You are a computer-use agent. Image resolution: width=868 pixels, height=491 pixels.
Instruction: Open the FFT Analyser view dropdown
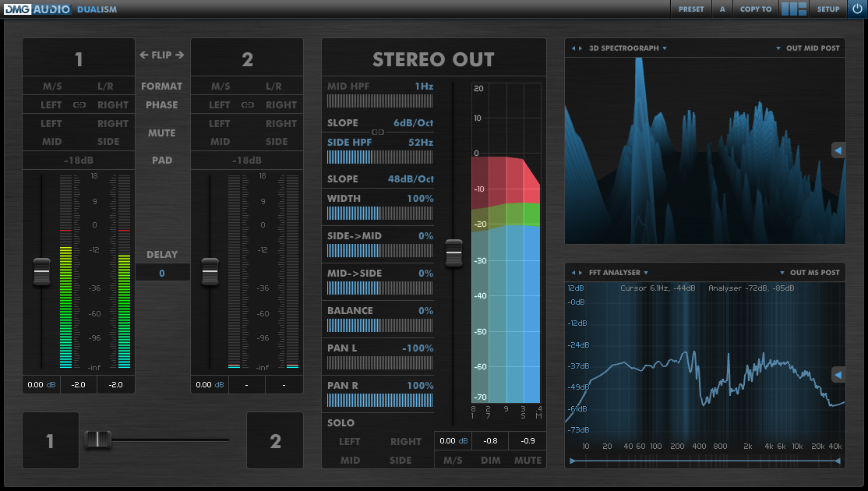[x=619, y=273]
